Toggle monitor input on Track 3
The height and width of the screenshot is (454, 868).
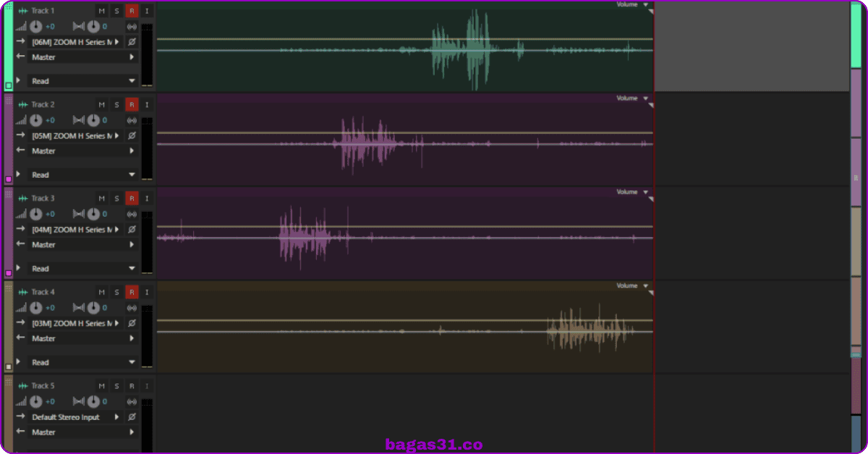pyautogui.click(x=147, y=198)
